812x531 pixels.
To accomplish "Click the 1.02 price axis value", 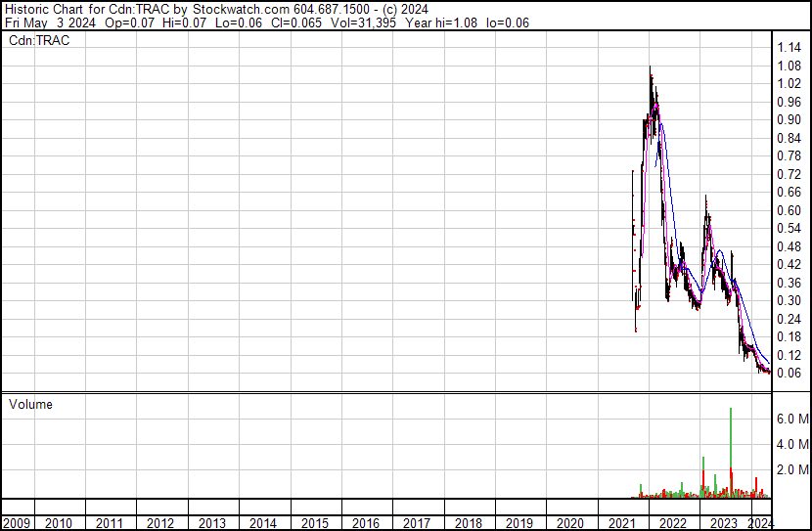I will coord(789,84).
